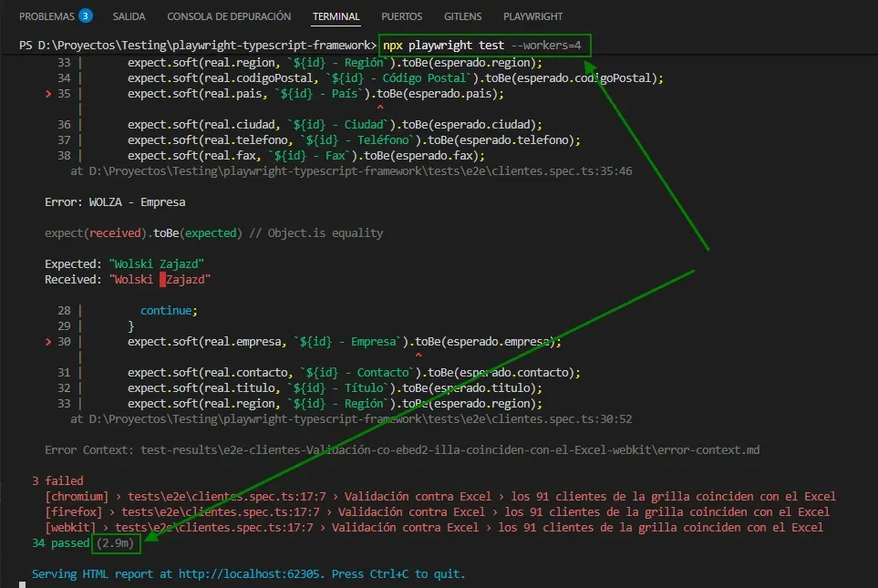Click the red error marker beside line 35
Image resolution: width=878 pixels, height=588 pixels.
48,94
